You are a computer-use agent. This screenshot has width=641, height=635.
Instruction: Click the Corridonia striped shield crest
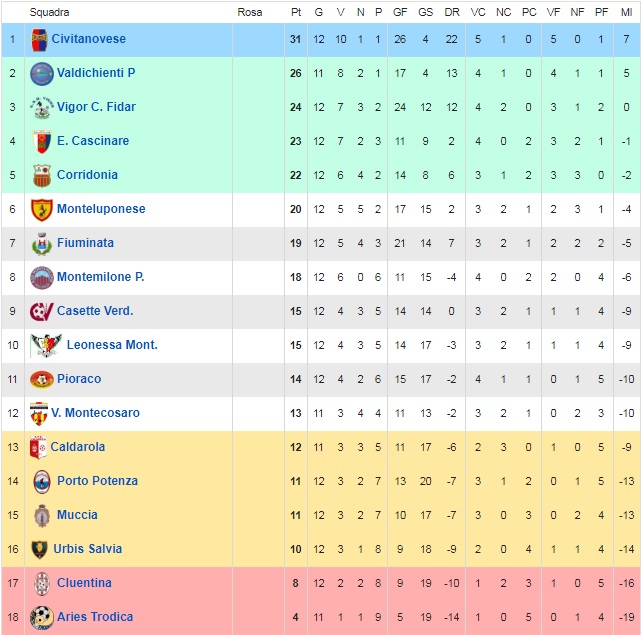[x=42, y=175]
